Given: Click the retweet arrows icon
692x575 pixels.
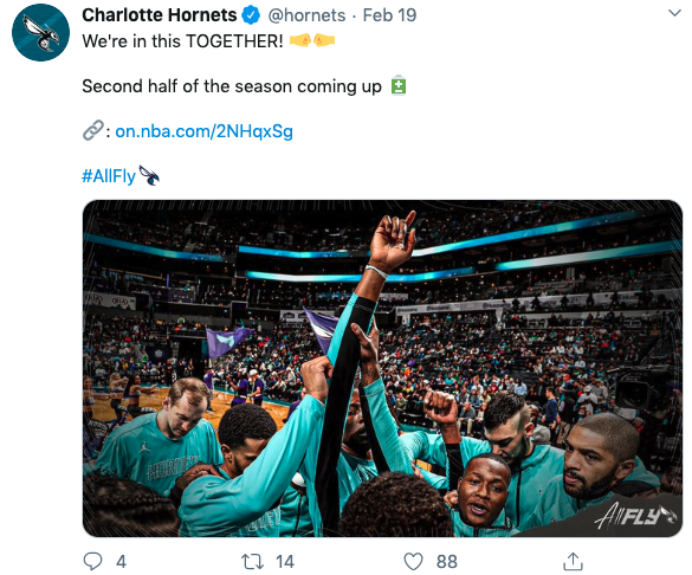Looking at the screenshot, I should pyautogui.click(x=252, y=562).
